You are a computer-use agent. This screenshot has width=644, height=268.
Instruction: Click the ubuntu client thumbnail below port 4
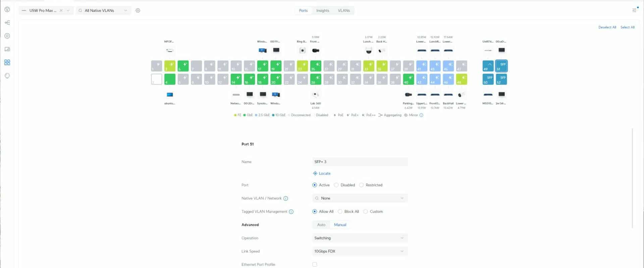pyautogui.click(x=170, y=94)
